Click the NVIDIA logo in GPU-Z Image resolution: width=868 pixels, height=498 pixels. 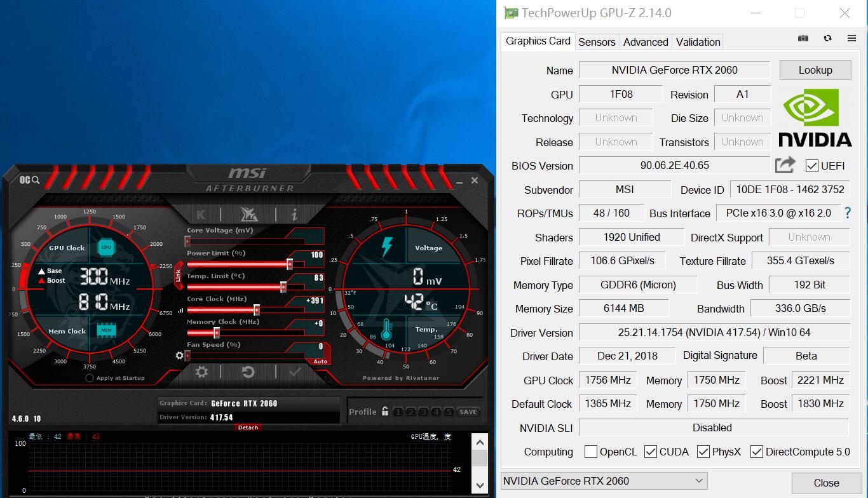pyautogui.click(x=815, y=118)
